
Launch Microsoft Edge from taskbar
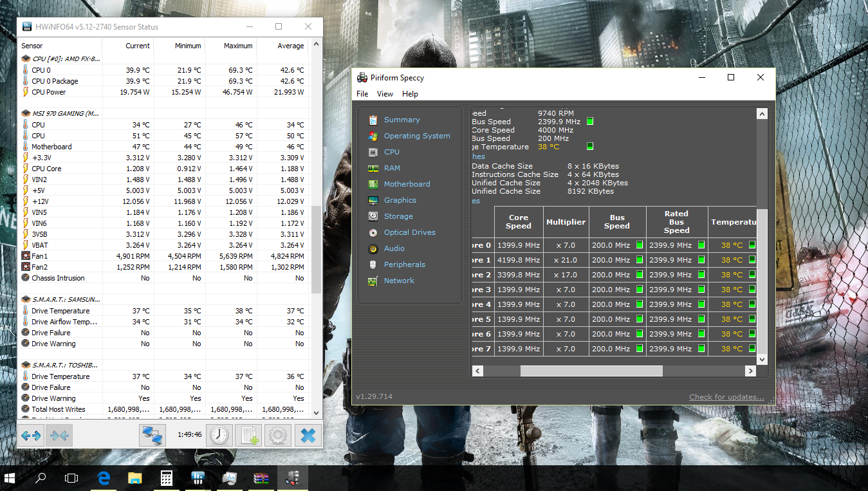(104, 478)
